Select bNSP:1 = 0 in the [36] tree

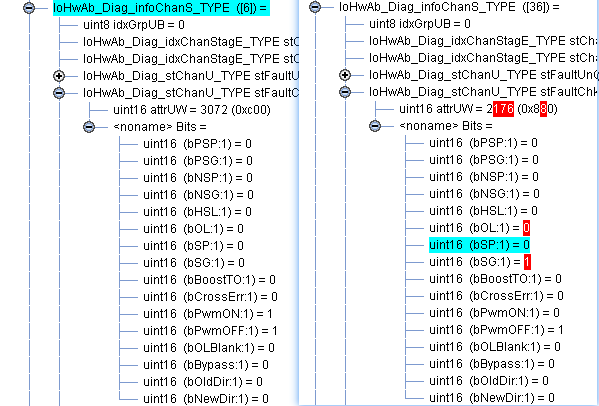point(484,177)
